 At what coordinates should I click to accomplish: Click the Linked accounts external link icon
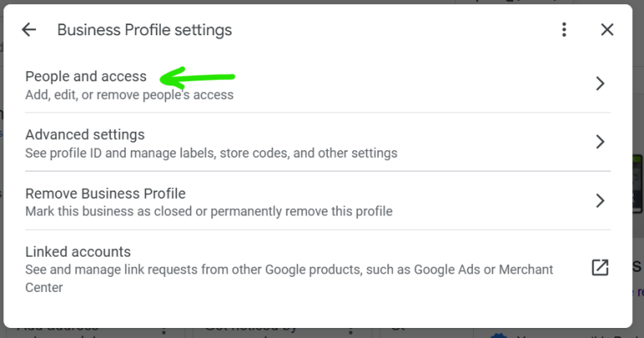pos(600,268)
